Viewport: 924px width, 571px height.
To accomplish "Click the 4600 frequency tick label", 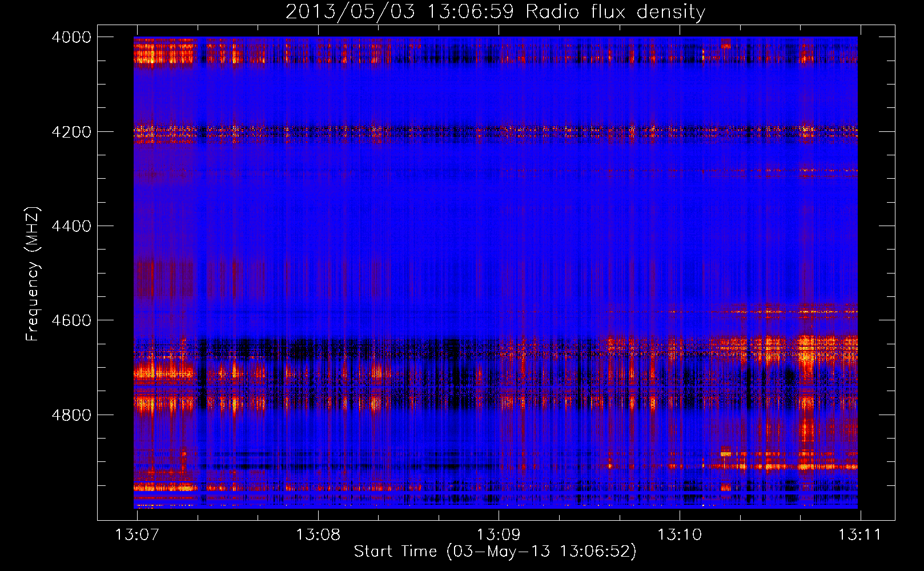I will 71,320.
